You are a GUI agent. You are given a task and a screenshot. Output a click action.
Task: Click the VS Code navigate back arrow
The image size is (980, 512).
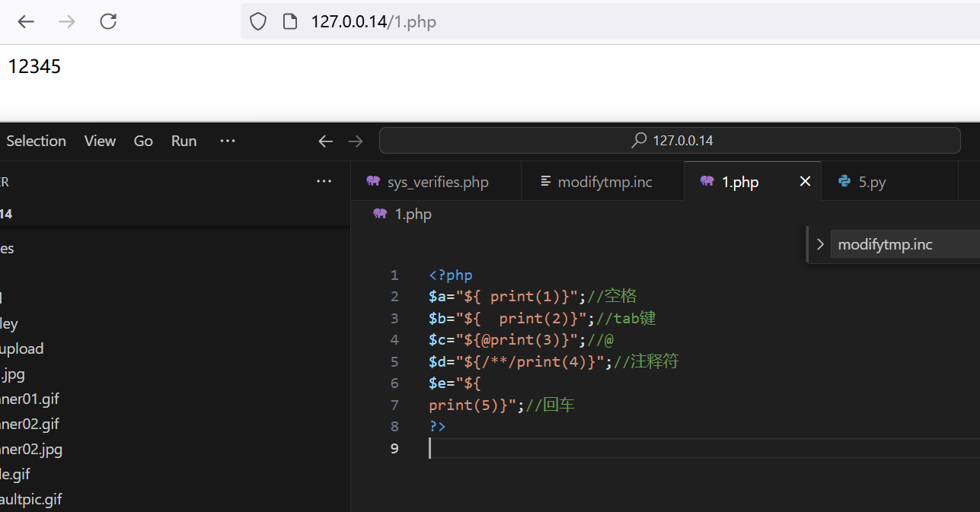326,141
